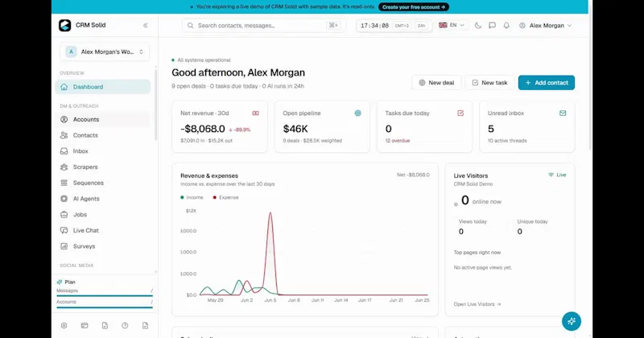
Task: Toggle the Income series in the chart legend
Action: (x=192, y=197)
